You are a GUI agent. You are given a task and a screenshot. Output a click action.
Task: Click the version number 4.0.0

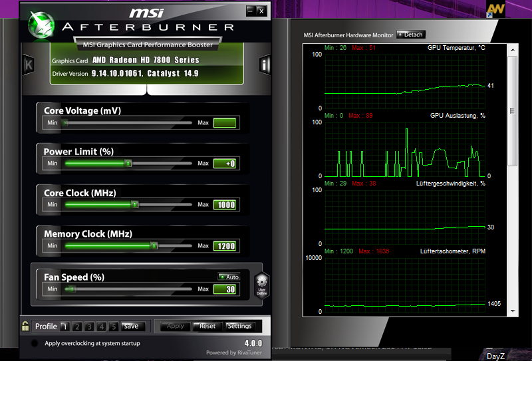(253, 343)
